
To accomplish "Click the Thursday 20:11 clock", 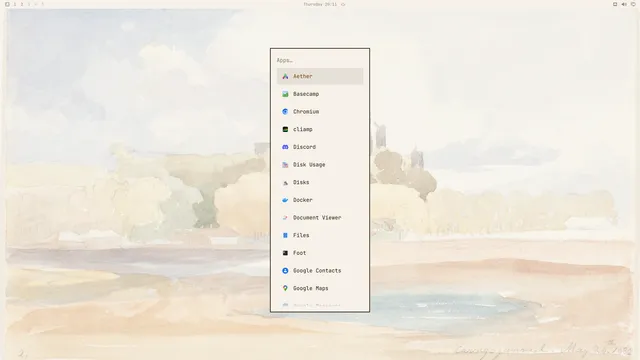I will (320, 4).
